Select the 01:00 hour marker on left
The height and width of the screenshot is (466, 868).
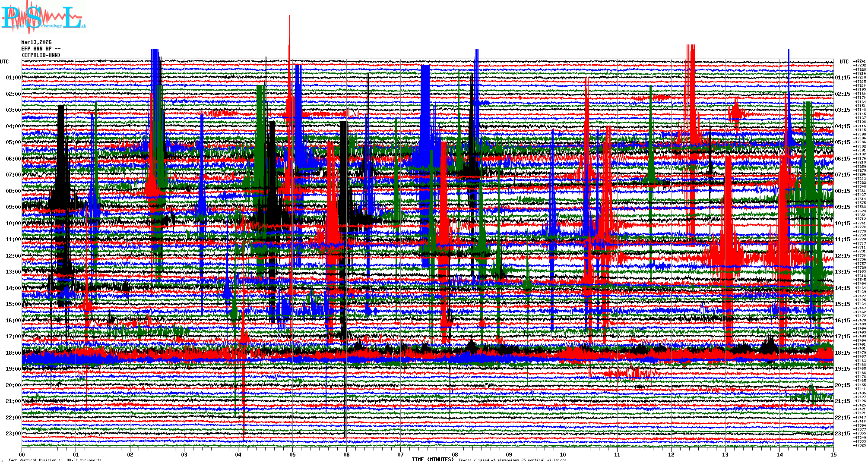point(13,78)
